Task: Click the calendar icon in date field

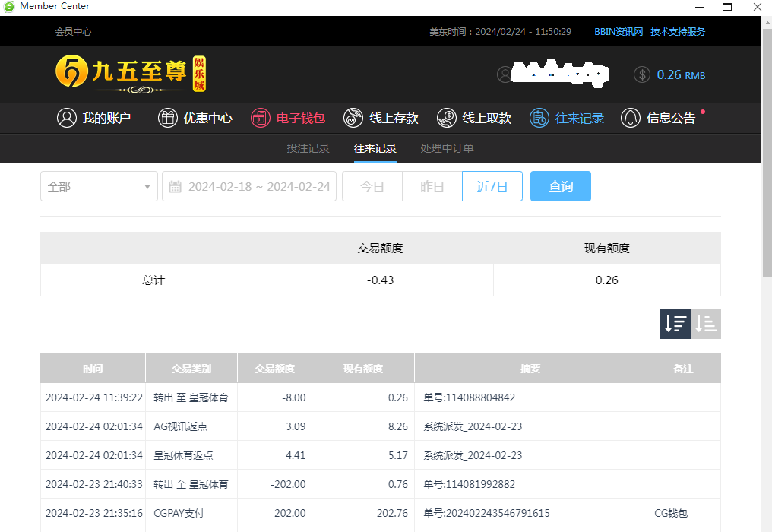Action: coord(175,186)
